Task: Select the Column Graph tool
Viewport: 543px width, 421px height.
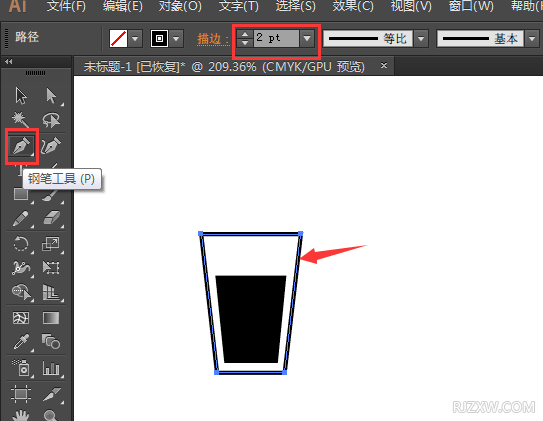Action: click(x=51, y=368)
